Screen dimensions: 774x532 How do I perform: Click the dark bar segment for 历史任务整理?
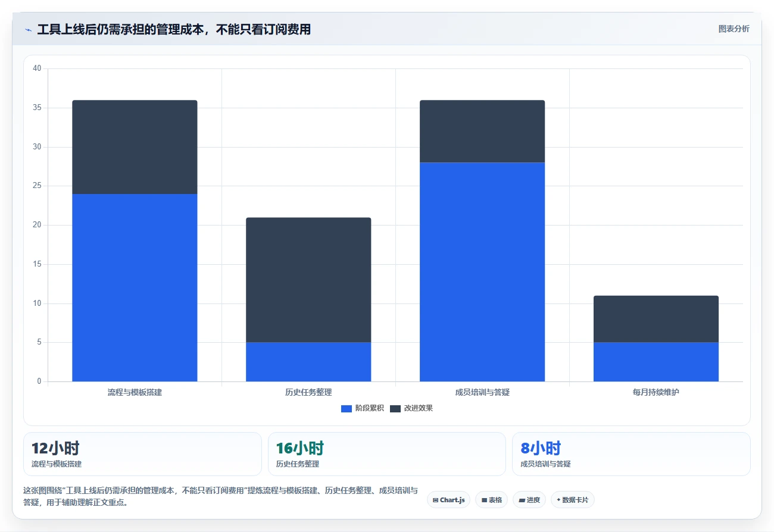point(308,280)
